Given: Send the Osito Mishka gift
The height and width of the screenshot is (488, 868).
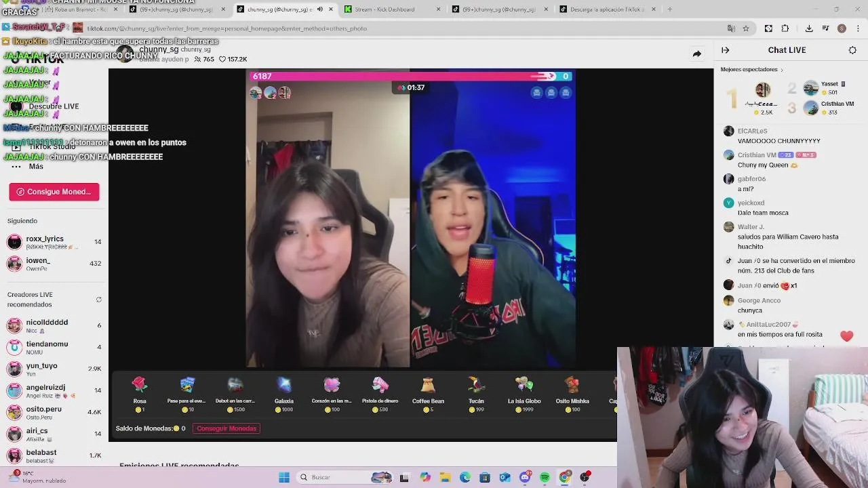Looking at the screenshot, I should pos(572,394).
